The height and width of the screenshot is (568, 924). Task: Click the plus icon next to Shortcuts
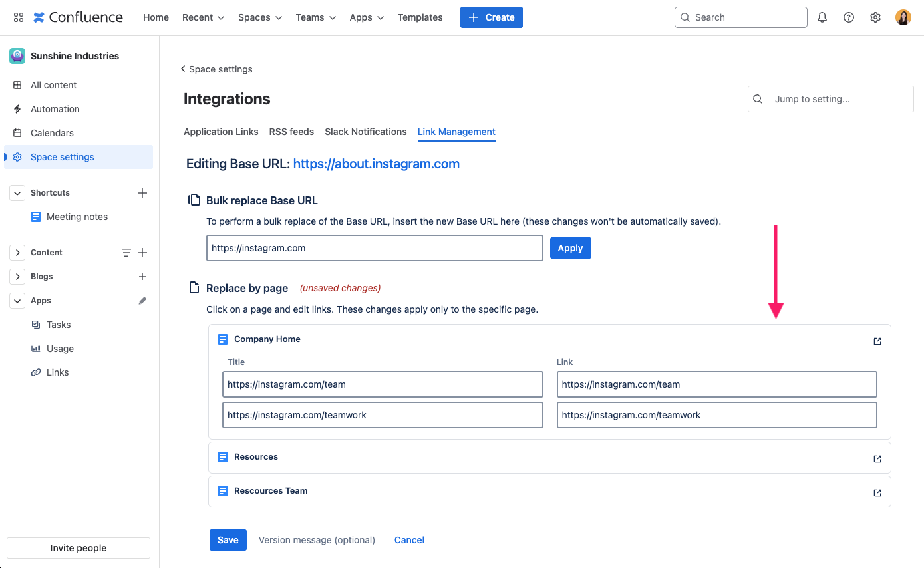point(142,193)
